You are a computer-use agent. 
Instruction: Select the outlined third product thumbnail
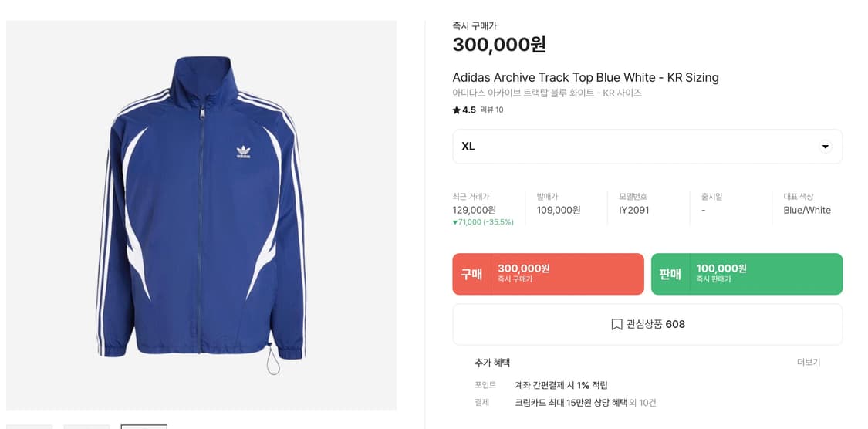144,426
